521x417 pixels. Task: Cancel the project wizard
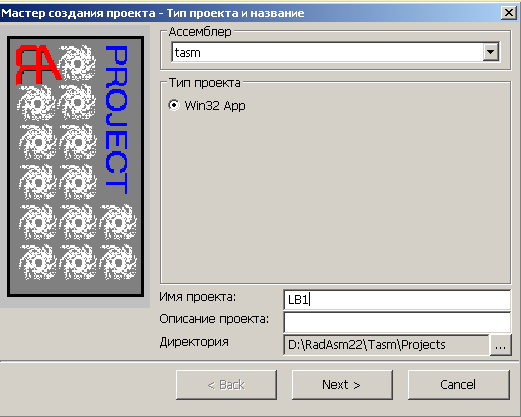pos(459,385)
